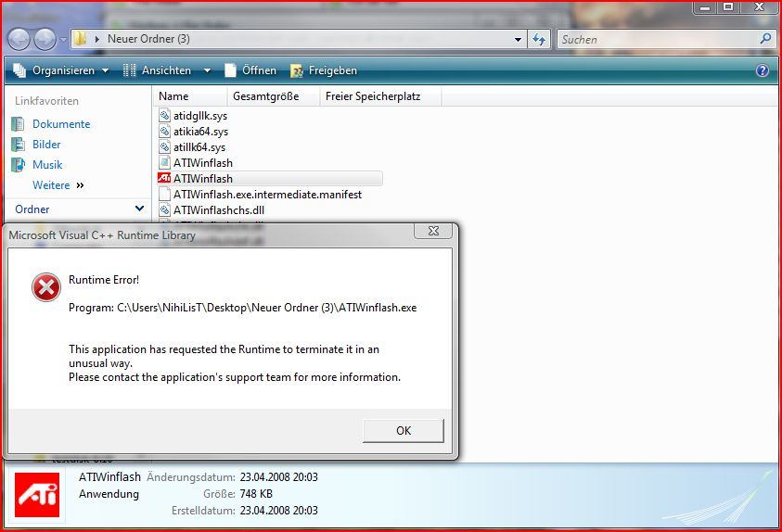This screenshot has width=782, height=532.
Task: Click the Back navigation arrow
Action: (x=19, y=39)
